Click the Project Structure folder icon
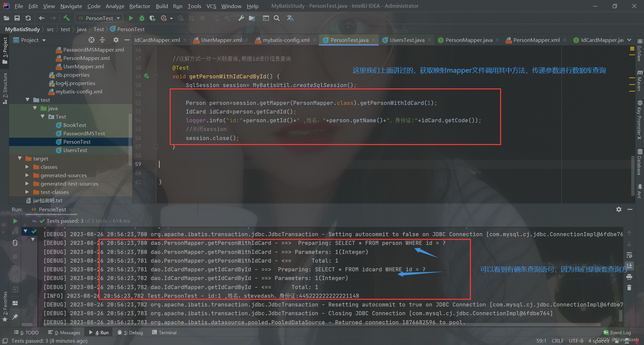Image resolution: width=644 pixels, height=345 pixels. [x=252, y=18]
